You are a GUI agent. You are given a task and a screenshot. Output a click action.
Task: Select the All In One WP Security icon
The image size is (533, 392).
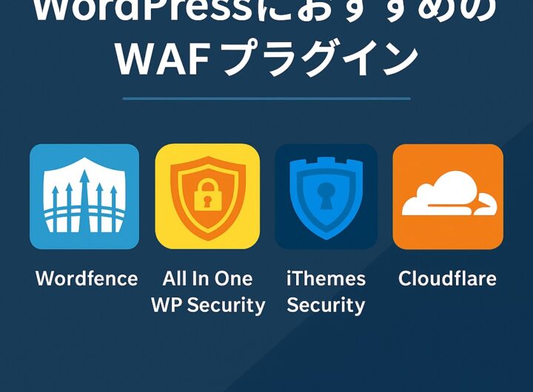point(207,196)
